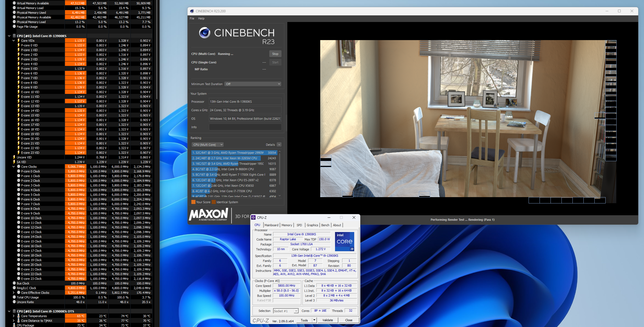Switch to the Memory tab in CPU-Z
The width and height of the screenshot is (644, 327).
click(287, 225)
